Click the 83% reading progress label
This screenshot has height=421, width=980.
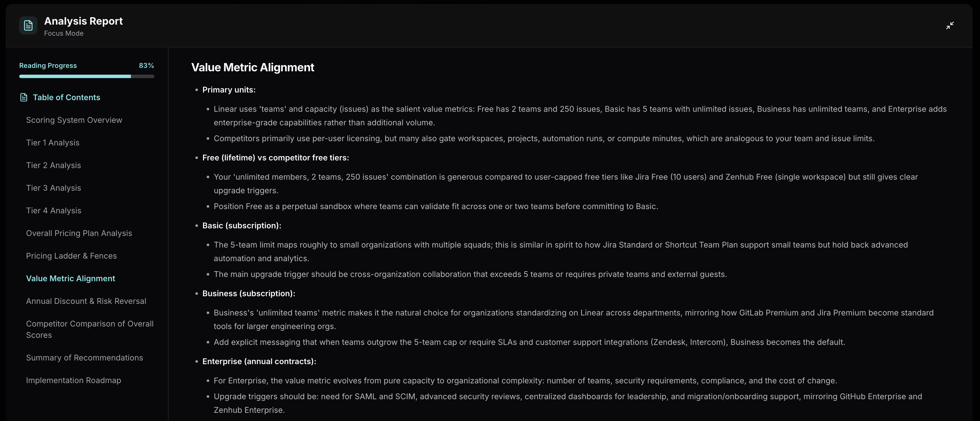click(146, 65)
